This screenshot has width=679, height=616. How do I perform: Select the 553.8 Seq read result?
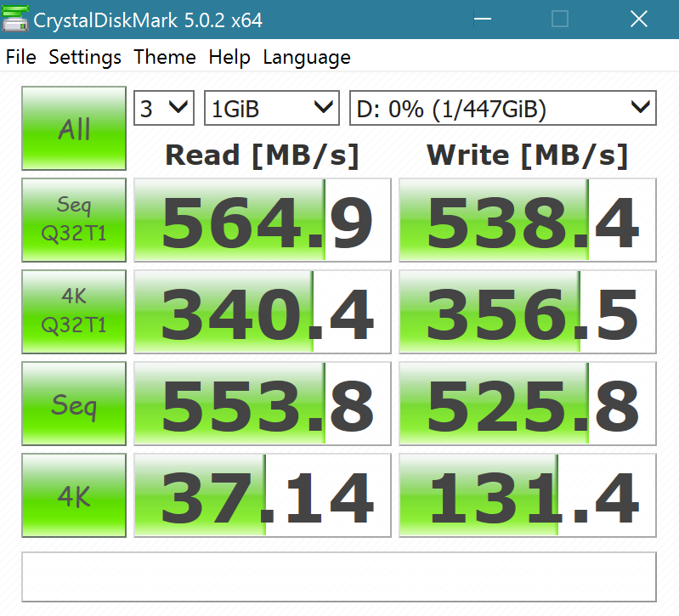[x=263, y=404]
